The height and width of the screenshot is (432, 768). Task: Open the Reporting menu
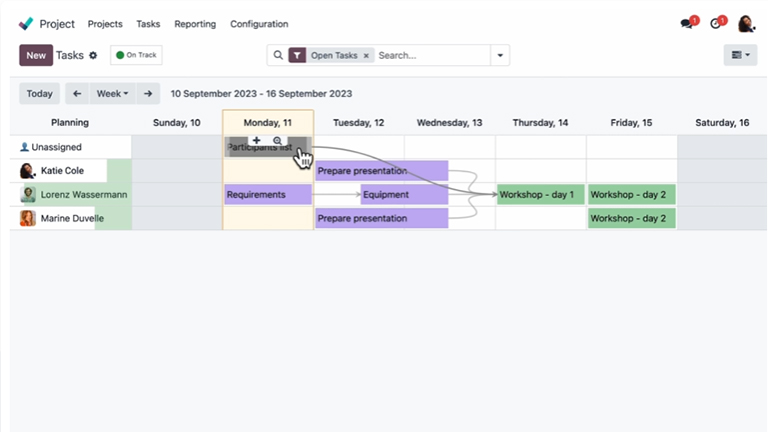pos(195,23)
